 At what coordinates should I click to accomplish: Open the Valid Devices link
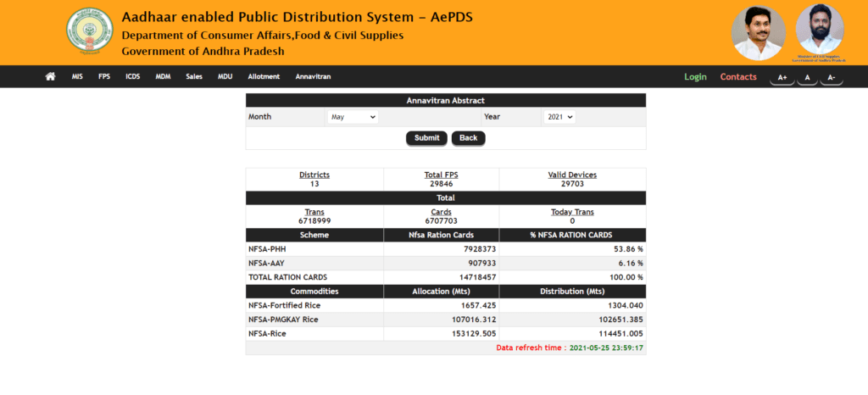click(572, 175)
